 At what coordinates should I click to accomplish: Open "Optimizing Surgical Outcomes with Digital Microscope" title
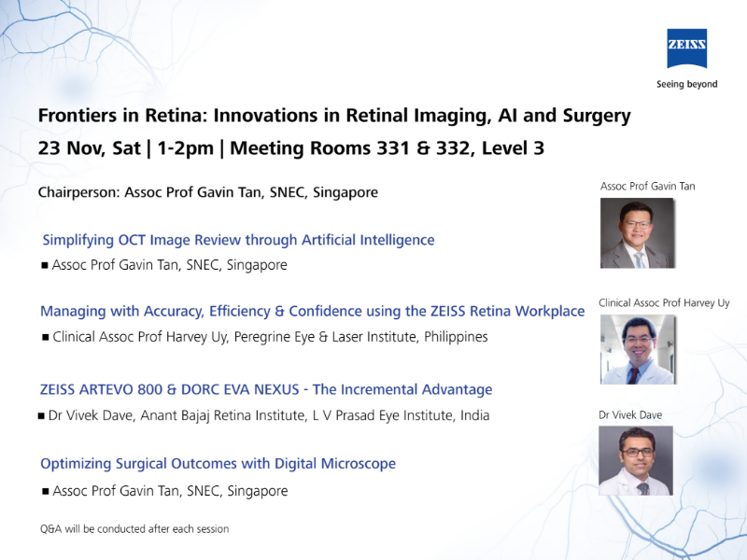tap(218, 463)
